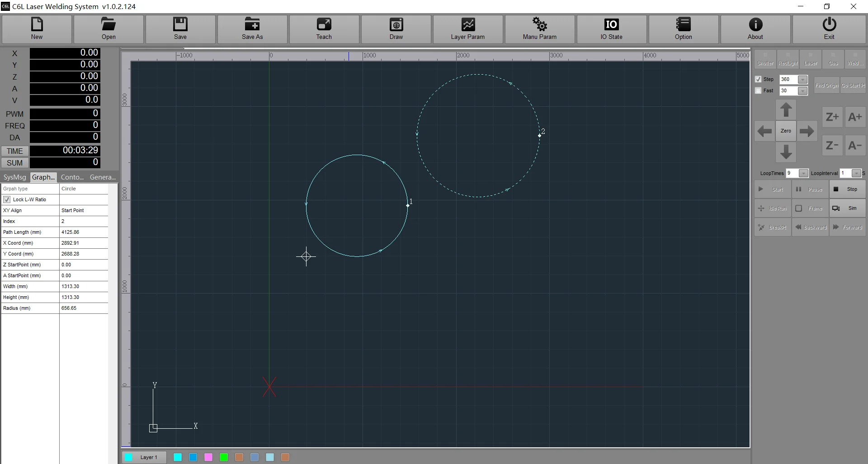Open the Option dialog
This screenshot has width=868, height=464.
click(x=684, y=29)
